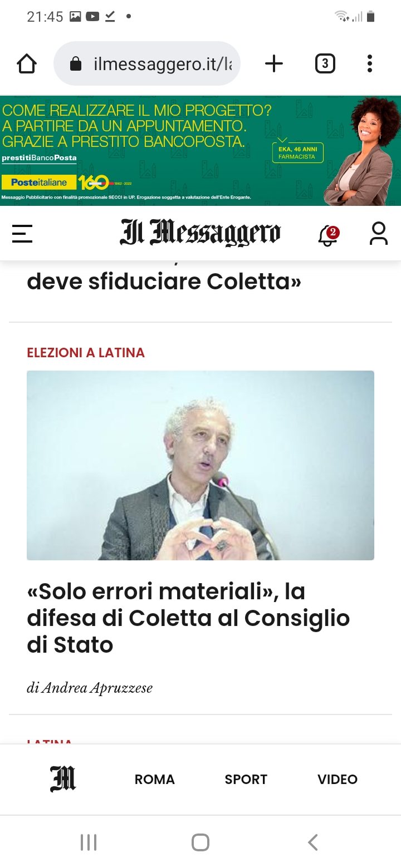Open Il Messaggero hamburger menu
This screenshot has width=401, height=868.
pos(22,233)
